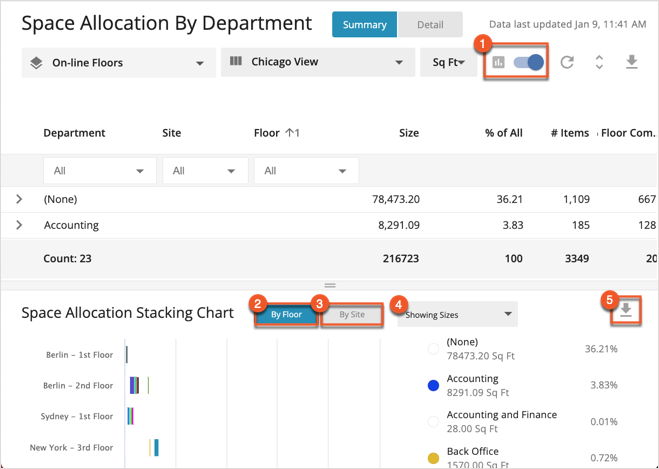The width and height of the screenshot is (659, 469).
Task: Click the panel splitter handle above the chart
Action: click(x=330, y=285)
